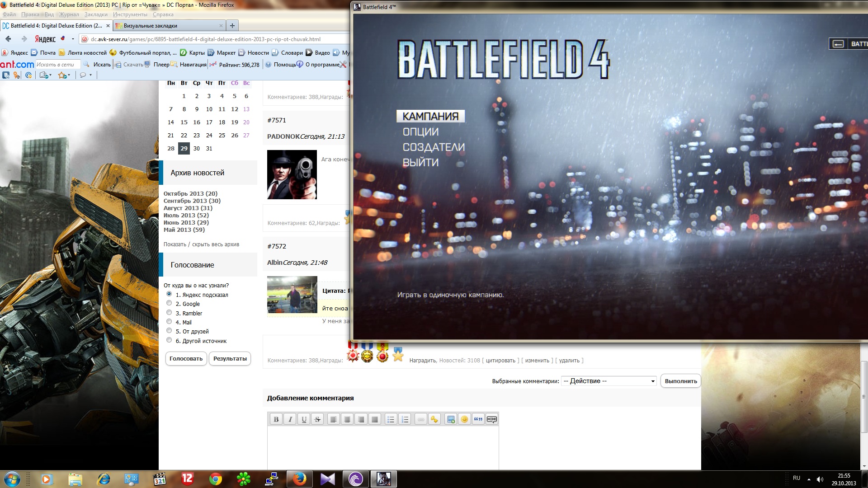The height and width of the screenshot is (488, 868).
Task: Open a new Firefox tab
Action: (x=232, y=26)
